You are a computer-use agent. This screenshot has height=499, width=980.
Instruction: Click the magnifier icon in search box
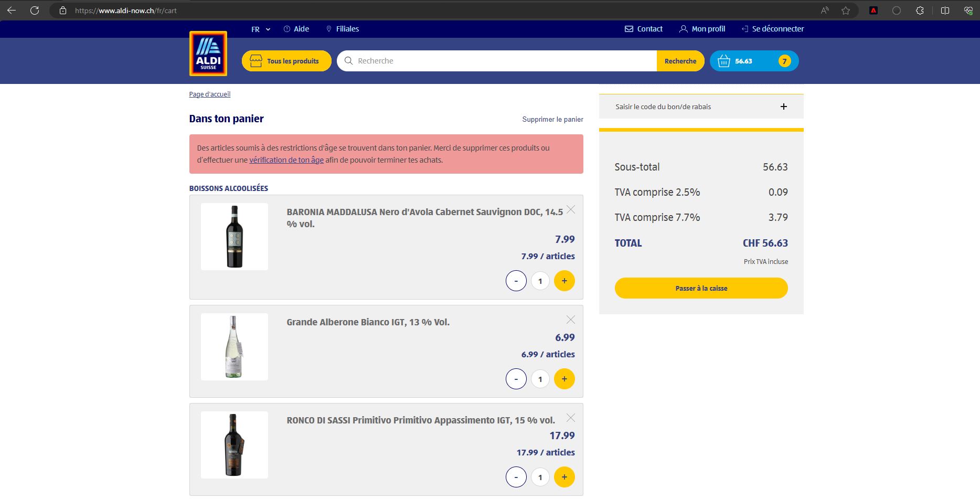348,61
